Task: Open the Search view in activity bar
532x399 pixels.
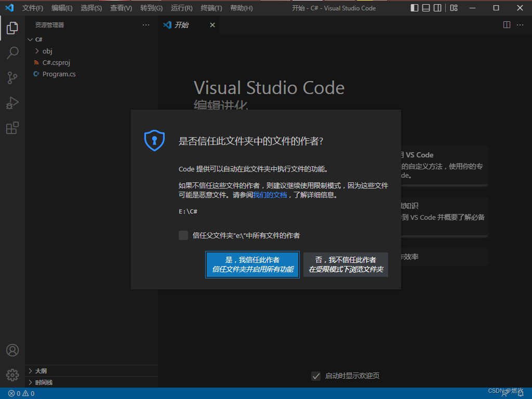Action: 12,53
